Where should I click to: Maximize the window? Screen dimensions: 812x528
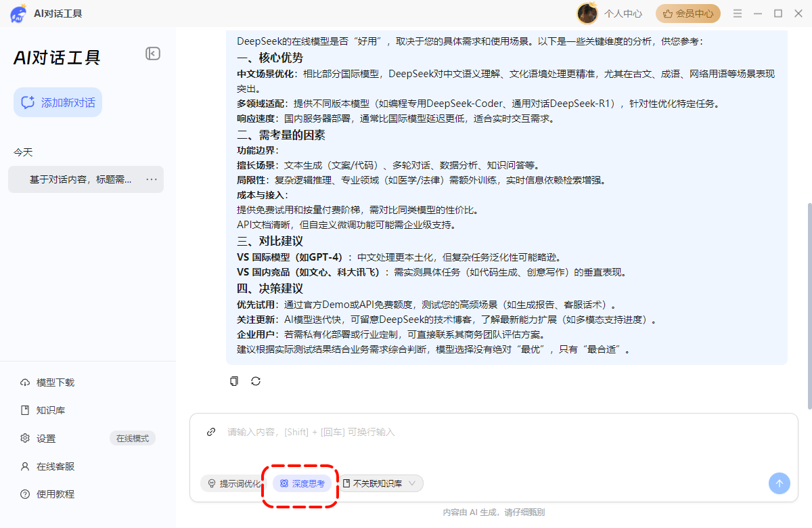click(778, 14)
